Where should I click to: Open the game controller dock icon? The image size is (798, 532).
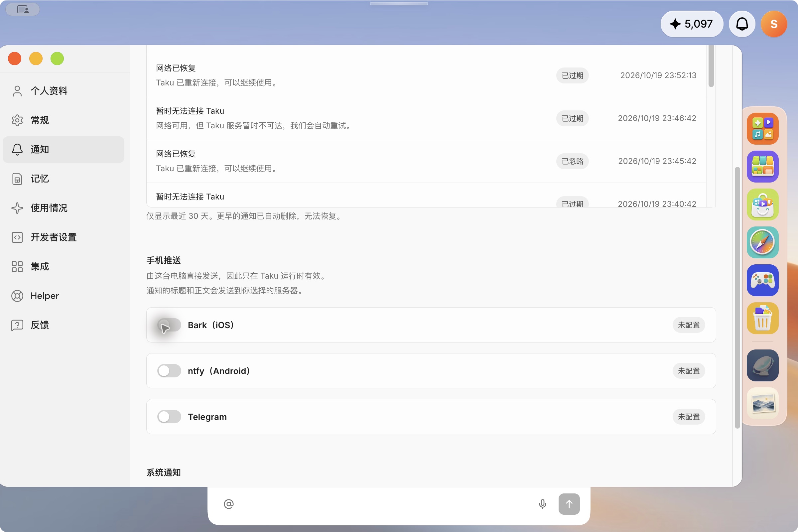point(762,280)
